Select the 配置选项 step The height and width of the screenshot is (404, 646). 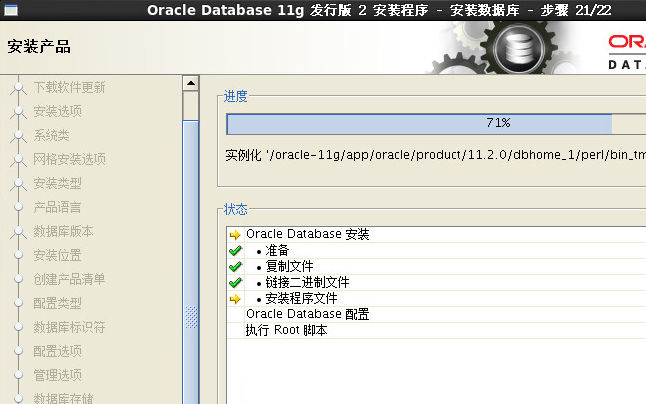coord(57,351)
